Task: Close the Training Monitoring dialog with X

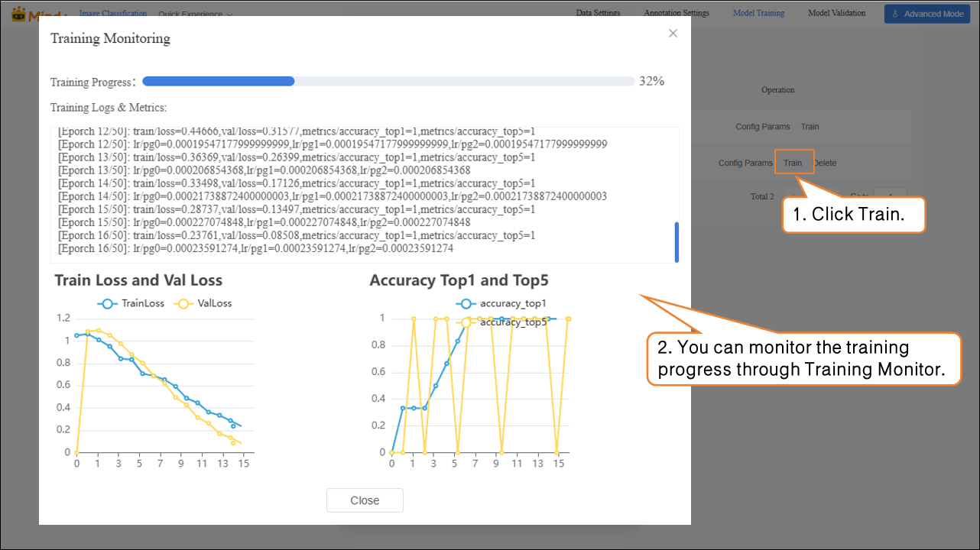Action: pyautogui.click(x=673, y=33)
